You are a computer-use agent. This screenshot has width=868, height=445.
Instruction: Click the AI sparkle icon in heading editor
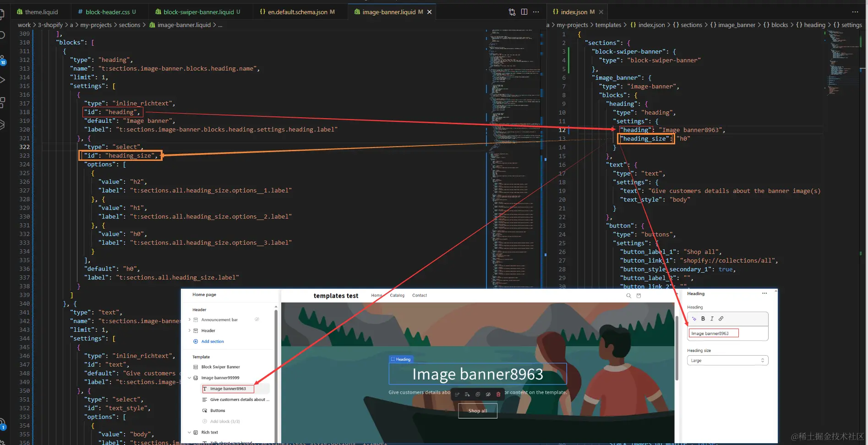point(694,319)
